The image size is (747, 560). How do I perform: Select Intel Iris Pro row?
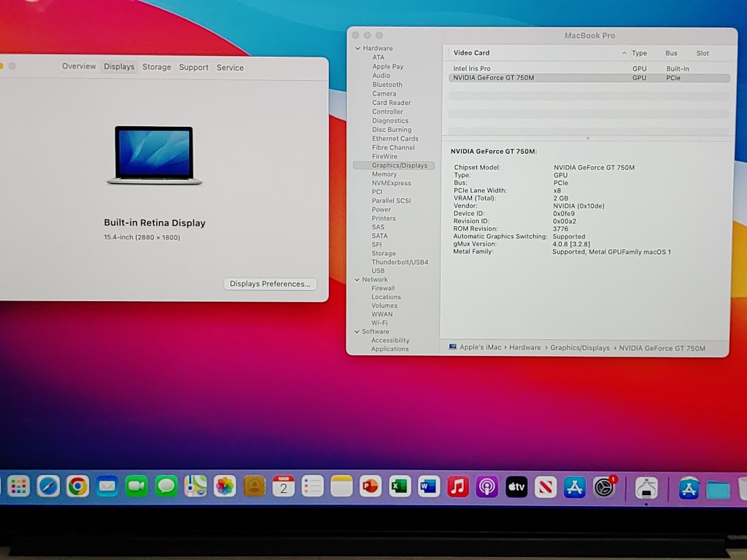point(589,69)
